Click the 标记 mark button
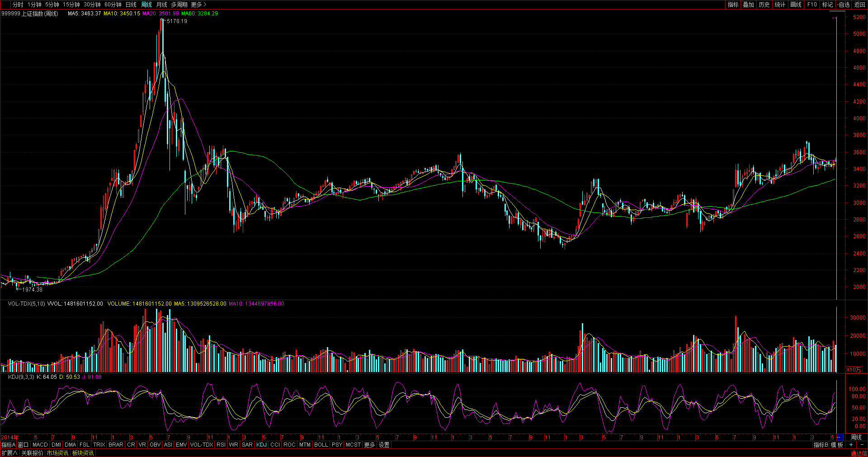The height and width of the screenshot is (457, 868). click(x=827, y=5)
